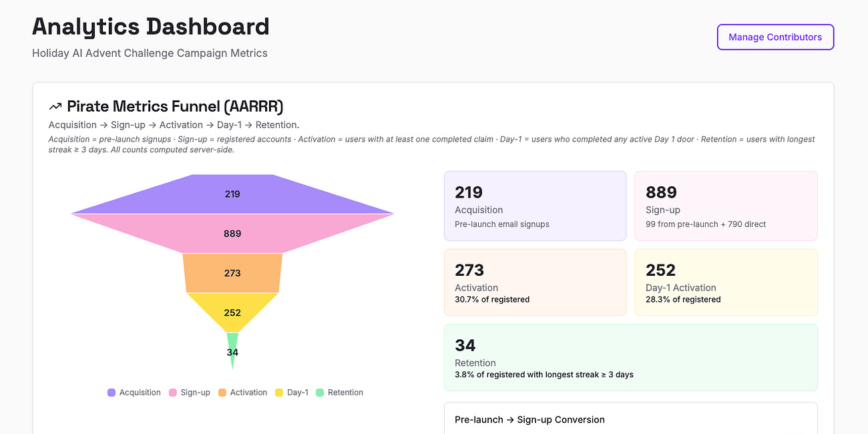868x434 pixels.
Task: Click the '3.8% of registered with longest streak' text
Action: point(544,375)
